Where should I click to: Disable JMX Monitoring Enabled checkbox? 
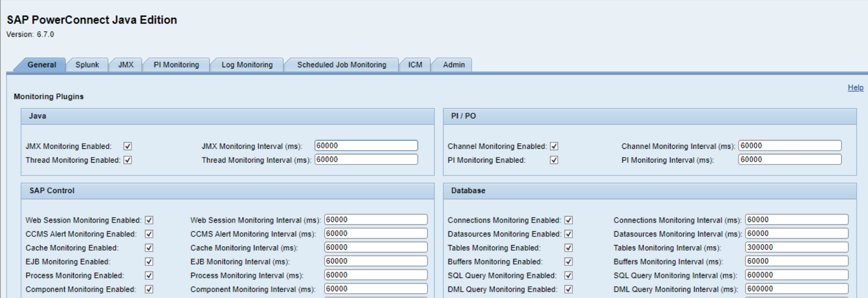click(128, 146)
